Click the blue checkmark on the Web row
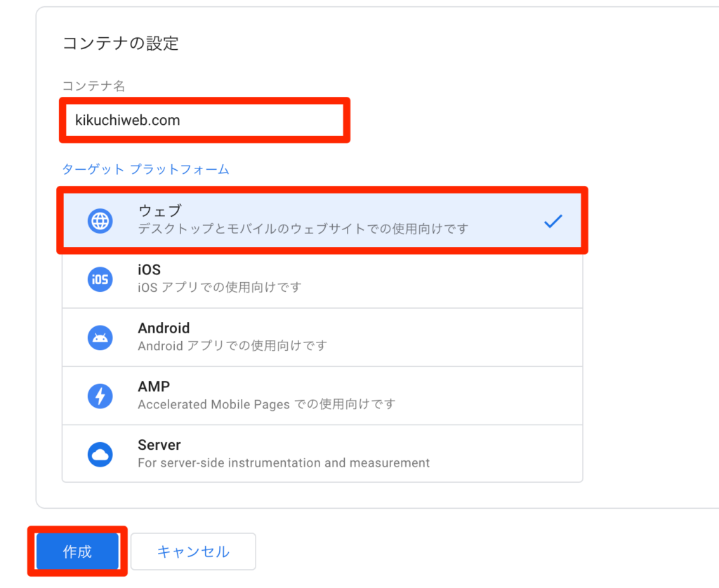 click(x=553, y=221)
